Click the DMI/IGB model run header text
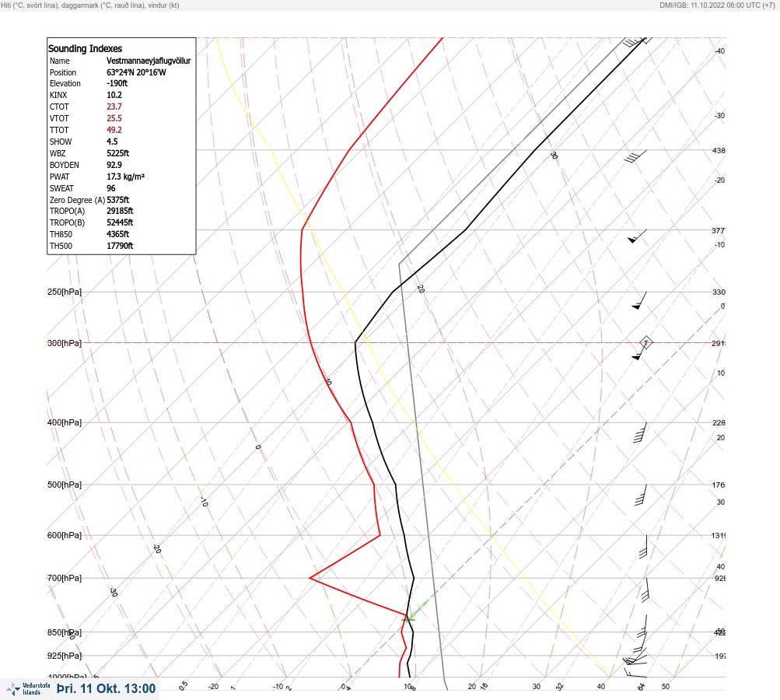This screenshot has height=700, width=780. tap(717, 5)
